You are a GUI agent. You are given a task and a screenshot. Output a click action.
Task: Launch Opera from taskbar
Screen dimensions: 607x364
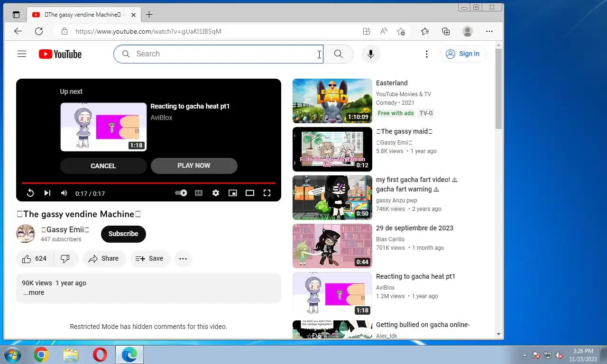click(100, 355)
